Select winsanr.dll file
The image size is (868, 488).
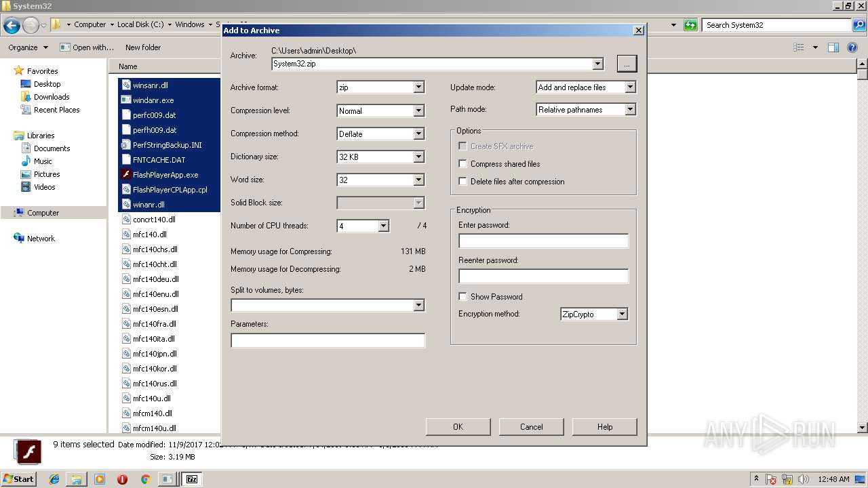[150, 85]
